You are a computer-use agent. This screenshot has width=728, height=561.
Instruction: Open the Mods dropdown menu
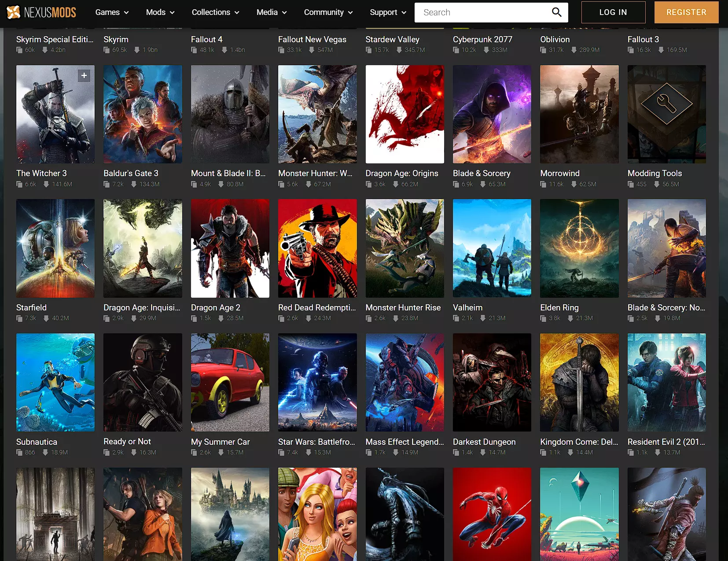(x=160, y=12)
